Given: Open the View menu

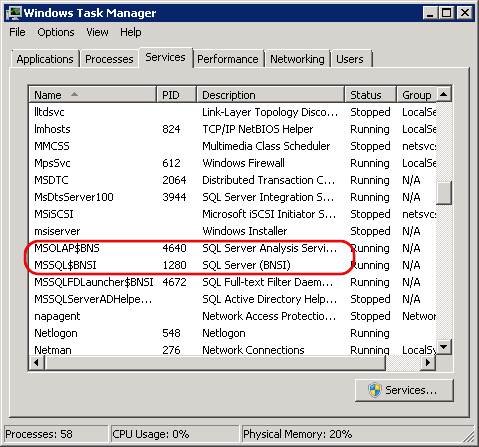Looking at the screenshot, I should pos(97,32).
